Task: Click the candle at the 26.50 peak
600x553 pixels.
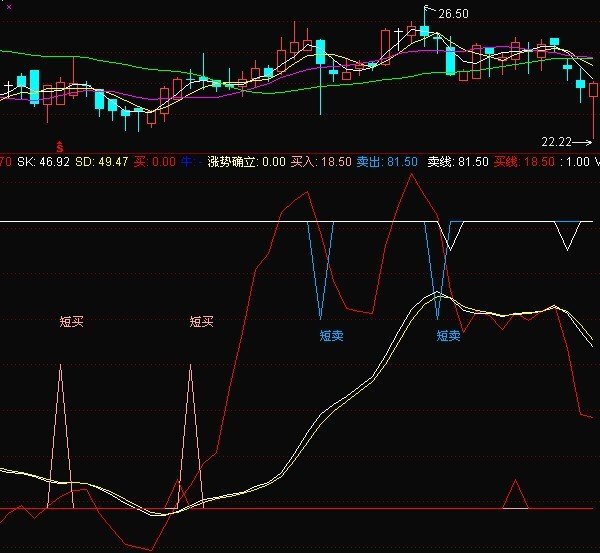Action: coord(424,31)
